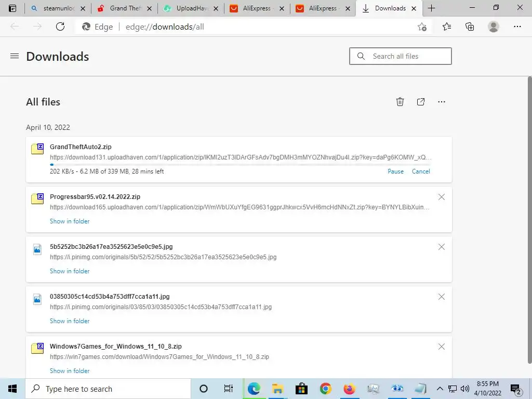Open Windows7Games_for_Windows_11_10_8.zip file
The width and height of the screenshot is (532, 399).
(116, 347)
